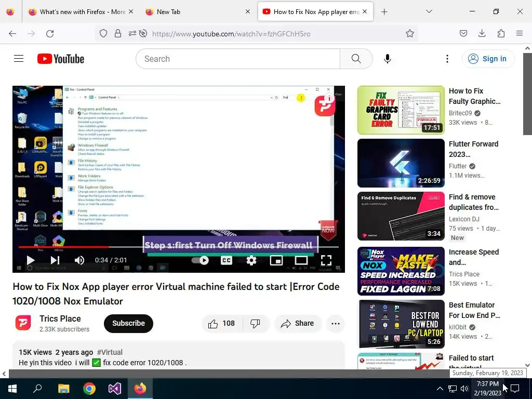
Task: Bookmark this page with star
Action: 409,34
